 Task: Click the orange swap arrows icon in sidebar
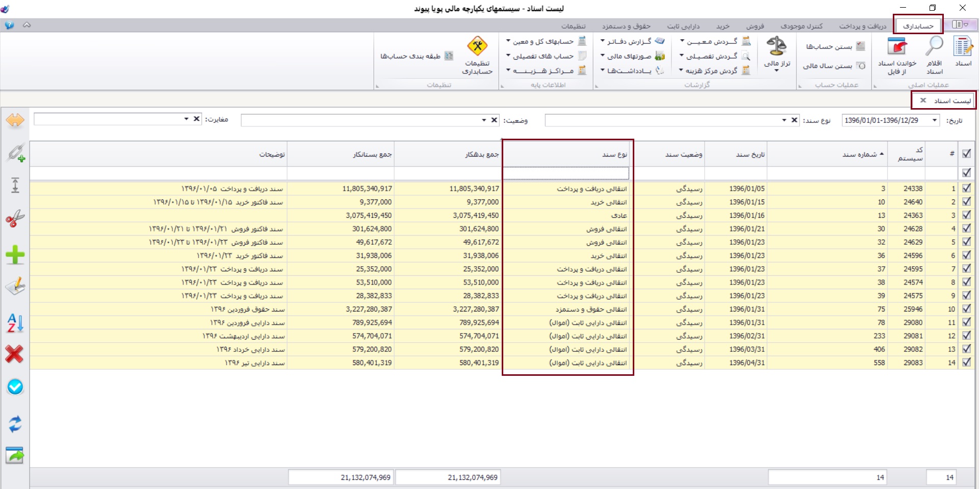pos(15,120)
